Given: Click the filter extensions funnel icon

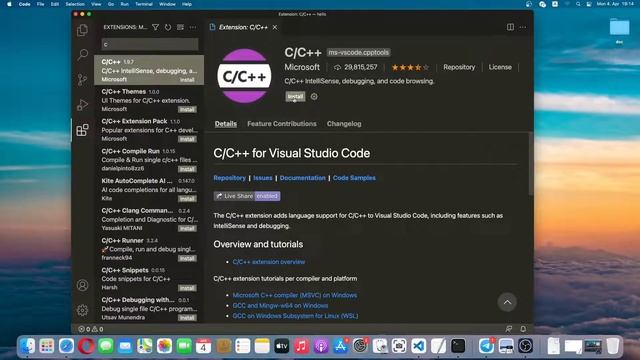Looking at the screenshot, I should pyautogui.click(x=156, y=27).
